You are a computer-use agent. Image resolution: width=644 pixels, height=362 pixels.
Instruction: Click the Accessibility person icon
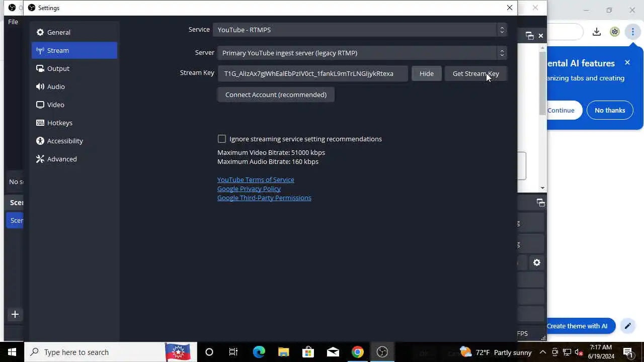point(40,141)
